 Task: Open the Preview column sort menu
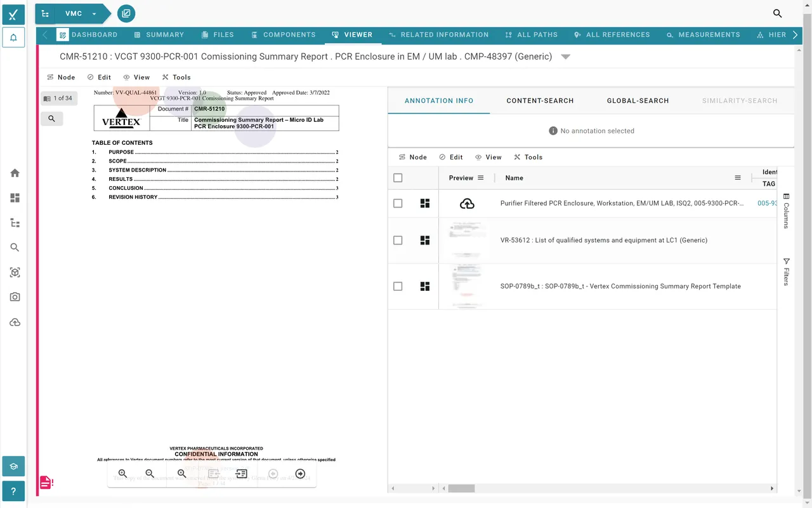click(480, 178)
